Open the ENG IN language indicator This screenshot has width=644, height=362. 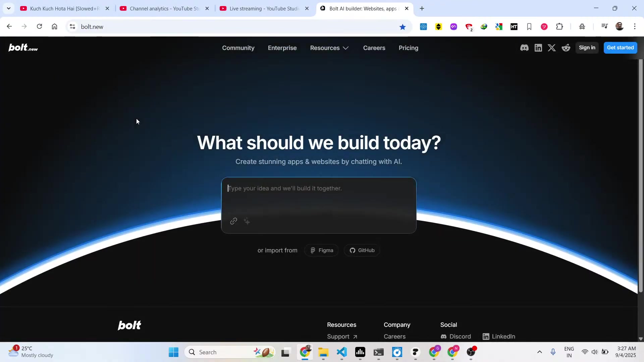coord(569,352)
